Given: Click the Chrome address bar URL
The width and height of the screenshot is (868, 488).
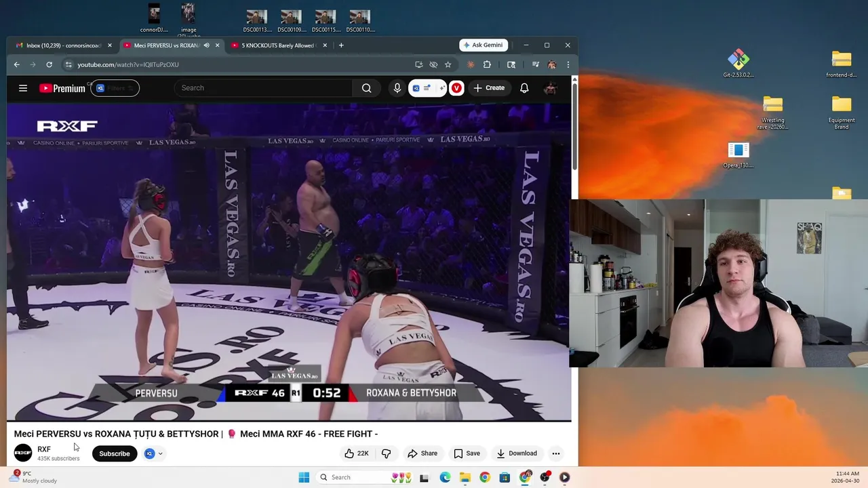Looking at the screenshot, I should (x=128, y=64).
